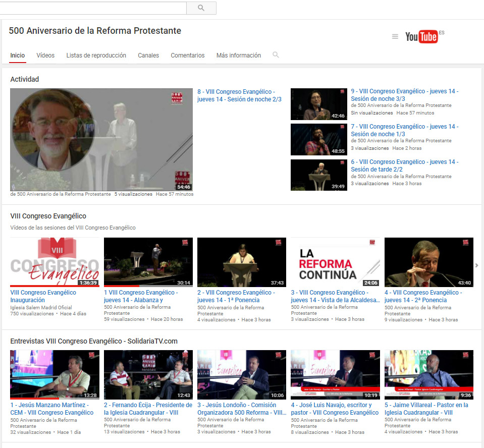
Task: Open the VIII Congreso Evangélico section heading
Action: (48, 216)
